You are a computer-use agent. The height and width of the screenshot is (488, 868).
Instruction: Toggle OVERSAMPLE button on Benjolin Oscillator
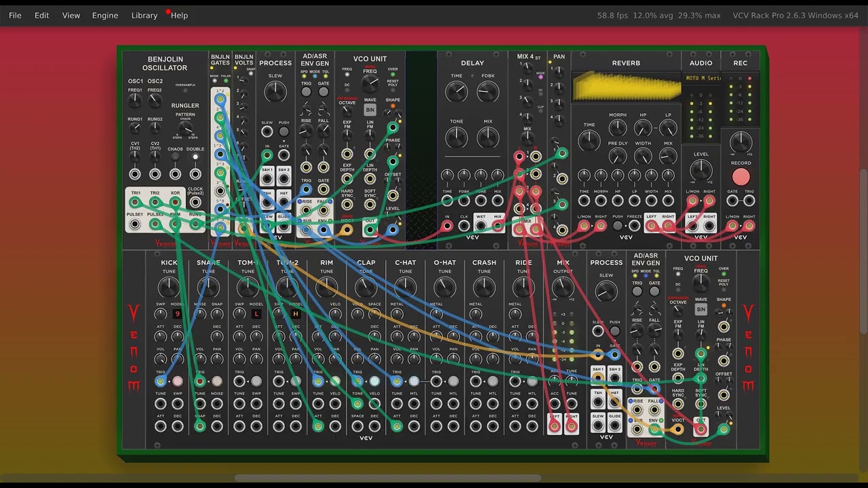(185, 91)
